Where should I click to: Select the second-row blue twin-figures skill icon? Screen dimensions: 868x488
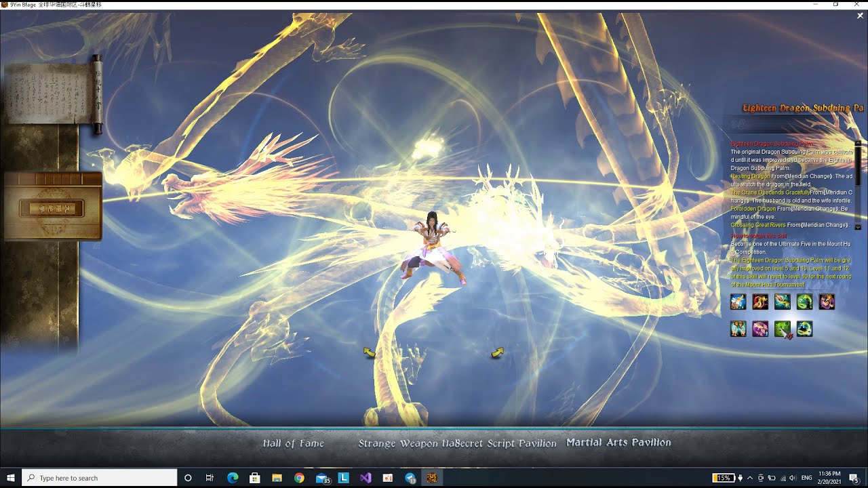[738, 329]
